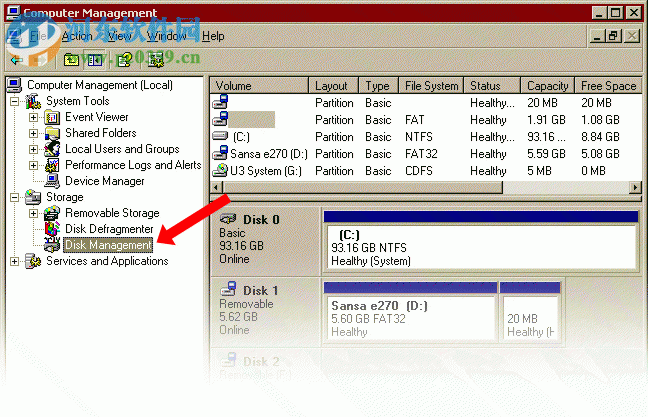This screenshot has width=648, height=417.
Task: Sort by the Capacity column header
Action: point(548,86)
